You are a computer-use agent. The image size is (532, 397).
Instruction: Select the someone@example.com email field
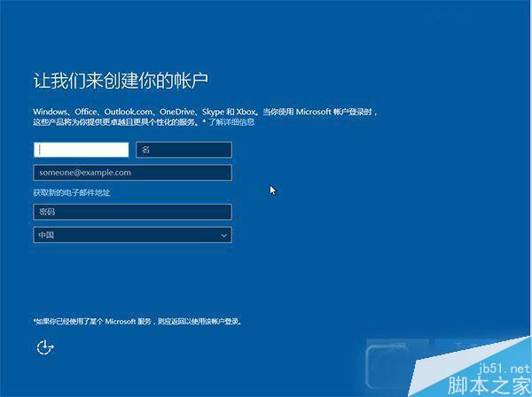pos(132,173)
